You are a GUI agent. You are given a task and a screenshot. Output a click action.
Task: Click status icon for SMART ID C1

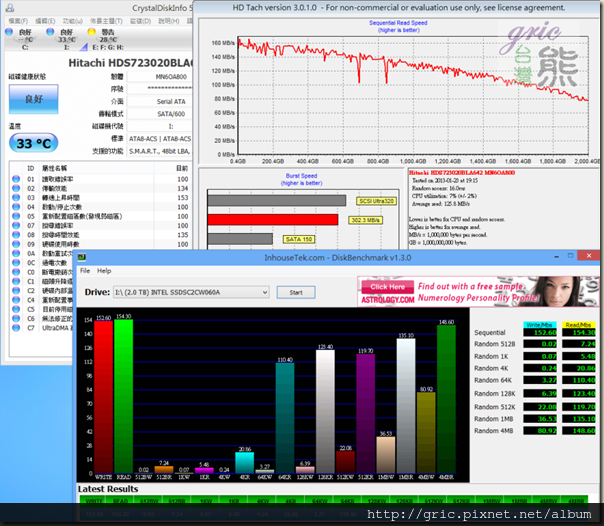tap(16, 281)
